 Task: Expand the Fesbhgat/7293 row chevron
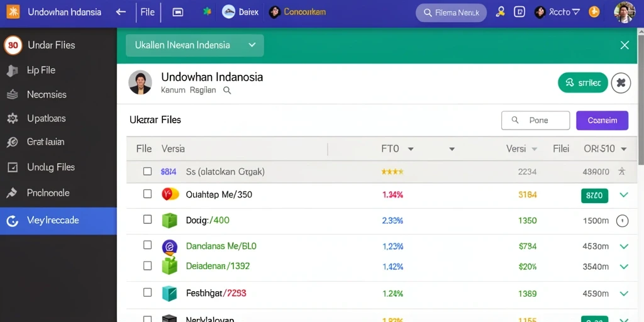point(624,294)
